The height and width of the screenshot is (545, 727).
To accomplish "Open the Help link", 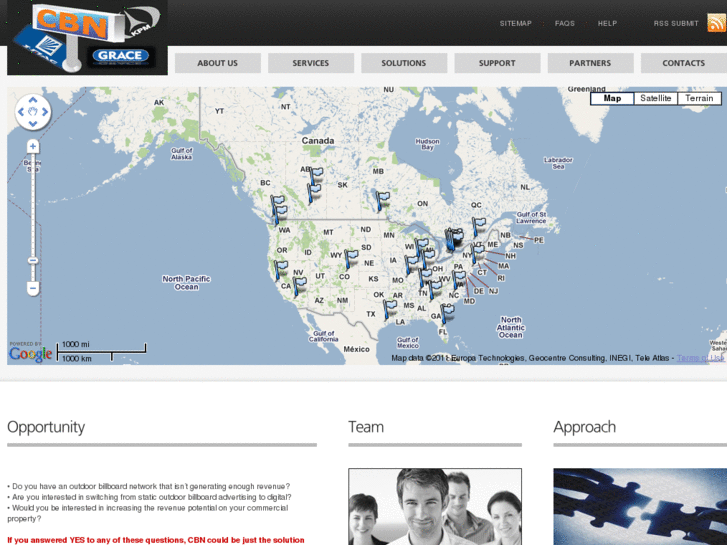I will click(x=607, y=23).
